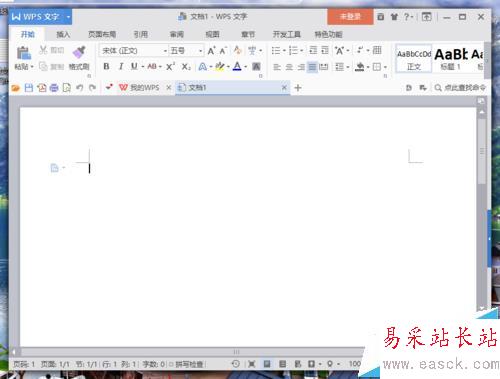The image size is (500, 379).
Task: Apply paragraph shading fill bucket
Action: [359, 67]
